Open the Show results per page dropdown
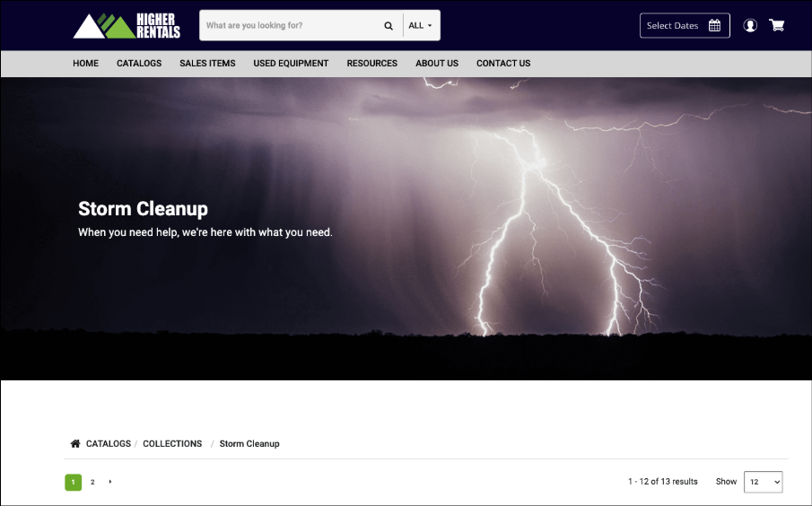Viewport: 812px width, 506px height. tap(763, 482)
